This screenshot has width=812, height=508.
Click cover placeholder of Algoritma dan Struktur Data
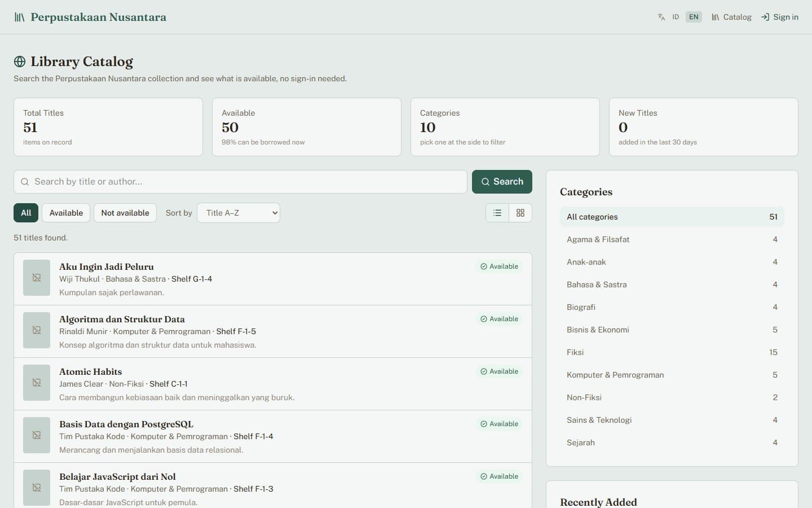point(37,330)
